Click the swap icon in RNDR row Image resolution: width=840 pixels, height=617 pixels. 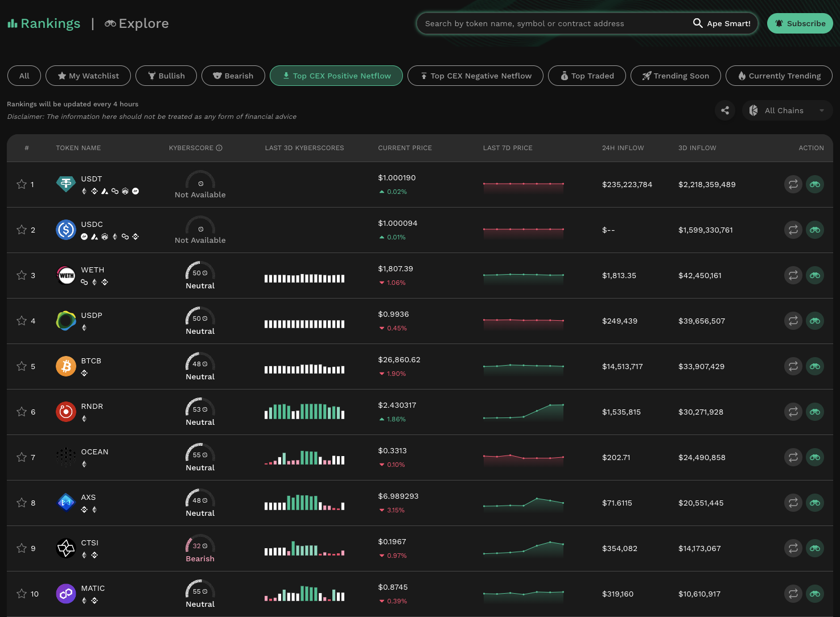click(x=793, y=412)
